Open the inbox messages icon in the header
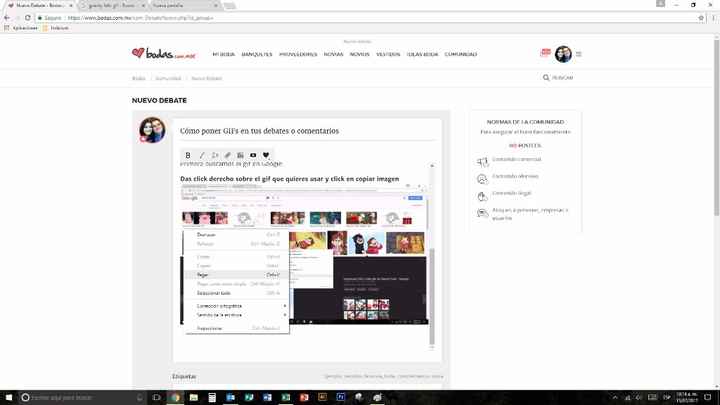This screenshot has width=720, height=405. (546, 52)
